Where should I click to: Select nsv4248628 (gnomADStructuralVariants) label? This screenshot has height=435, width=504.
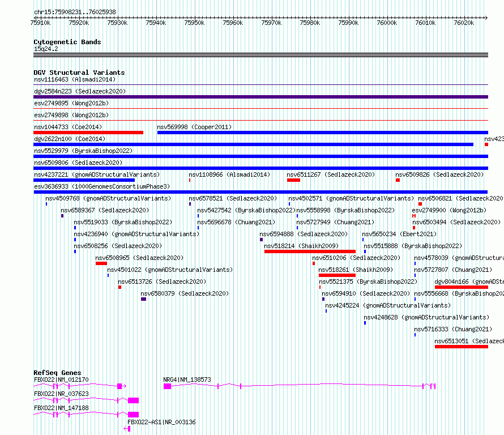pos(427,317)
